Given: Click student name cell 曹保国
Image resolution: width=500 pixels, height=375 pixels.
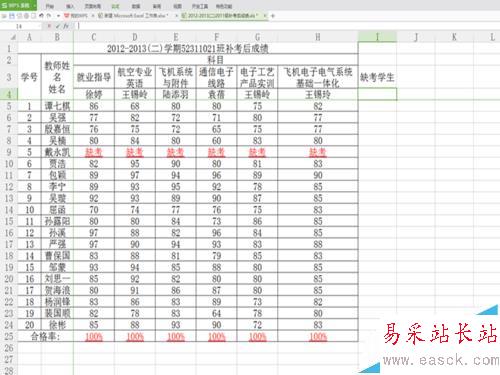Looking at the screenshot, I should click(x=57, y=256).
